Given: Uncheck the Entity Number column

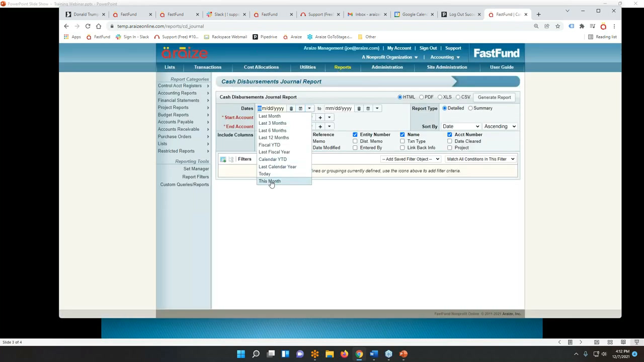Looking at the screenshot, I should click(355, 135).
